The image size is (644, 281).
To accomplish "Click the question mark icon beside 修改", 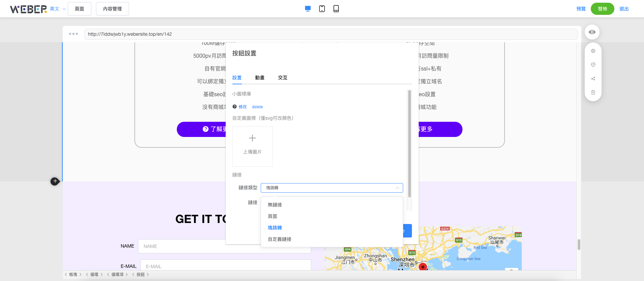I will (234, 107).
